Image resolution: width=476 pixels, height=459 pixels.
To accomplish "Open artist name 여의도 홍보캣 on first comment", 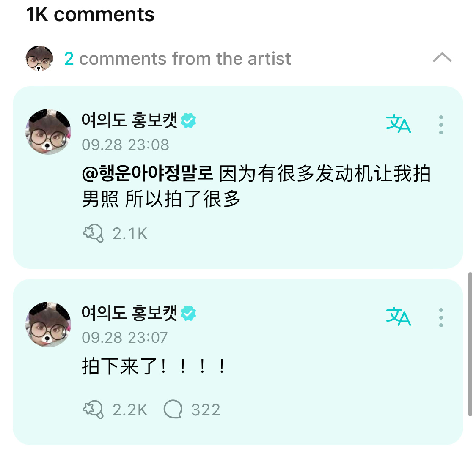I will tap(129, 120).
